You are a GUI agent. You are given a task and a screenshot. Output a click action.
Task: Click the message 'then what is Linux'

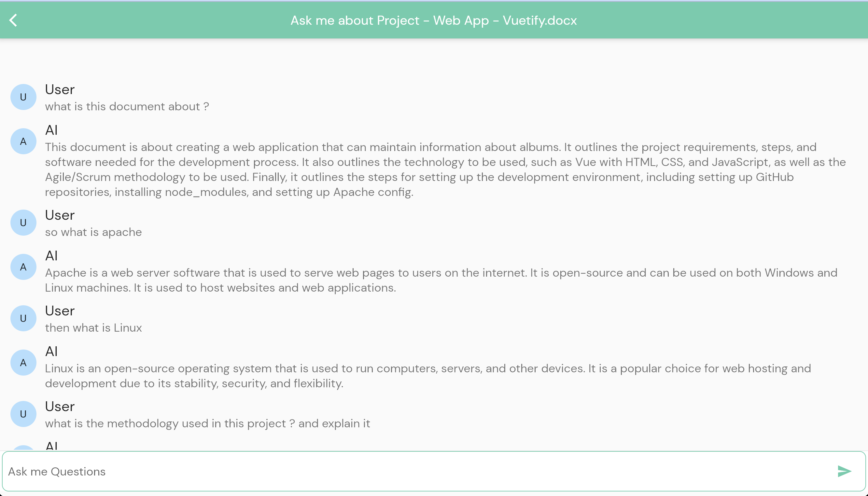click(93, 328)
